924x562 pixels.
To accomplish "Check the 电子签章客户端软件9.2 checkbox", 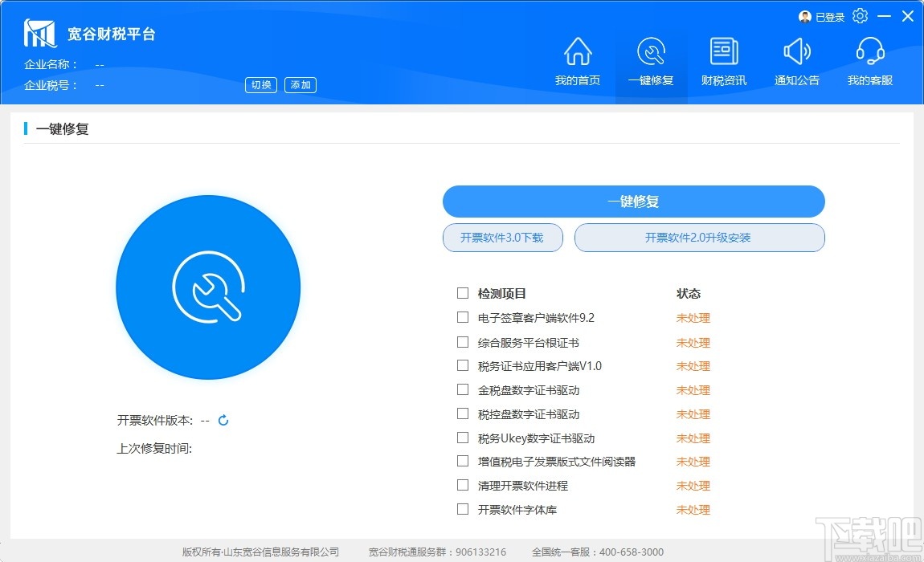I will tap(463, 317).
